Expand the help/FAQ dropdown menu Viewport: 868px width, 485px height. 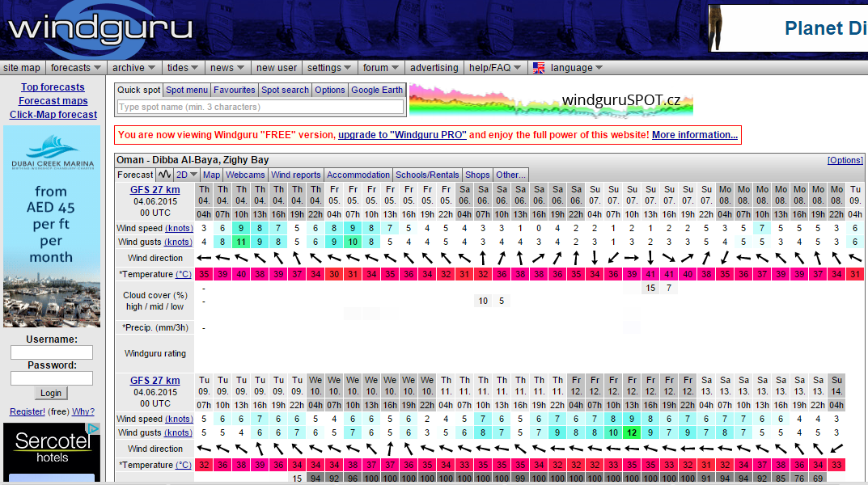pyautogui.click(x=495, y=68)
